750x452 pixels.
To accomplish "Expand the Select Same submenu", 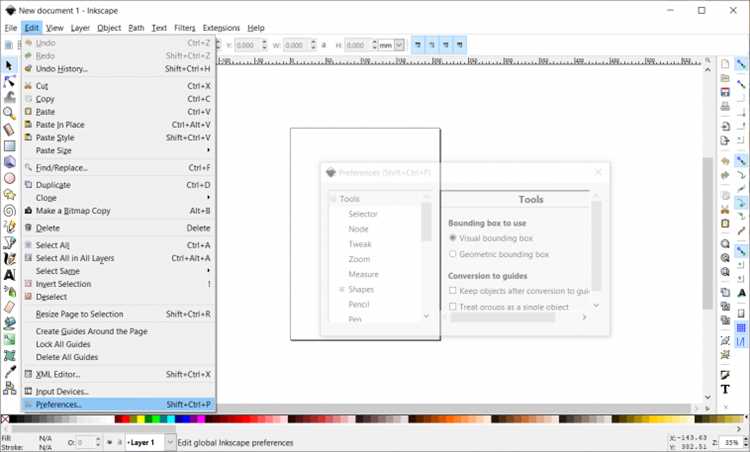I will 118,271.
